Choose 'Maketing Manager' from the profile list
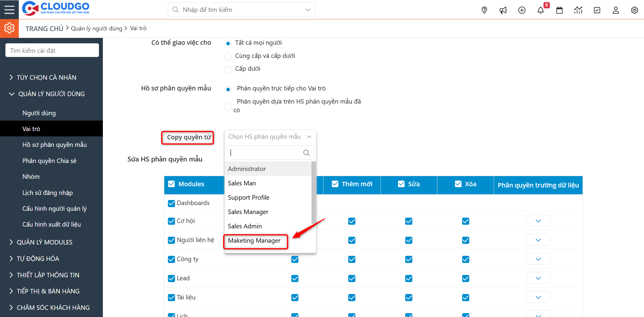644x317 pixels. pyautogui.click(x=254, y=241)
